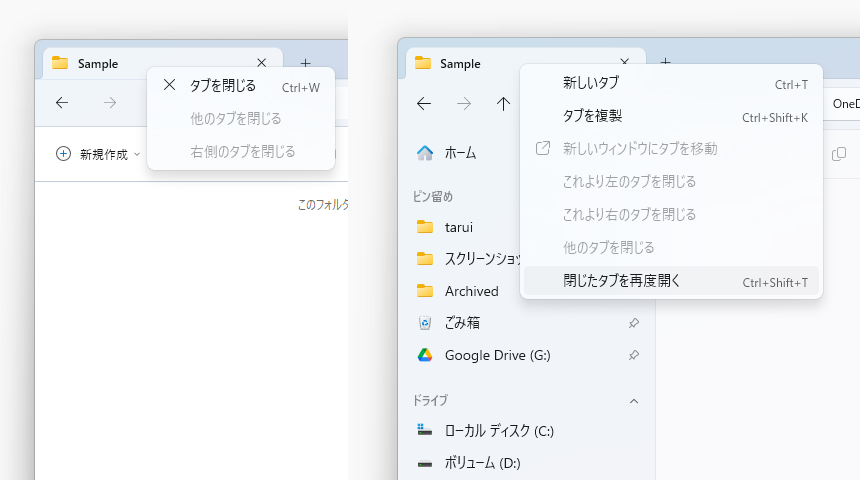Screen dimensions: 860x480
Task: Choose 他のタブを閉じる in right window menu
Action: click(671, 247)
